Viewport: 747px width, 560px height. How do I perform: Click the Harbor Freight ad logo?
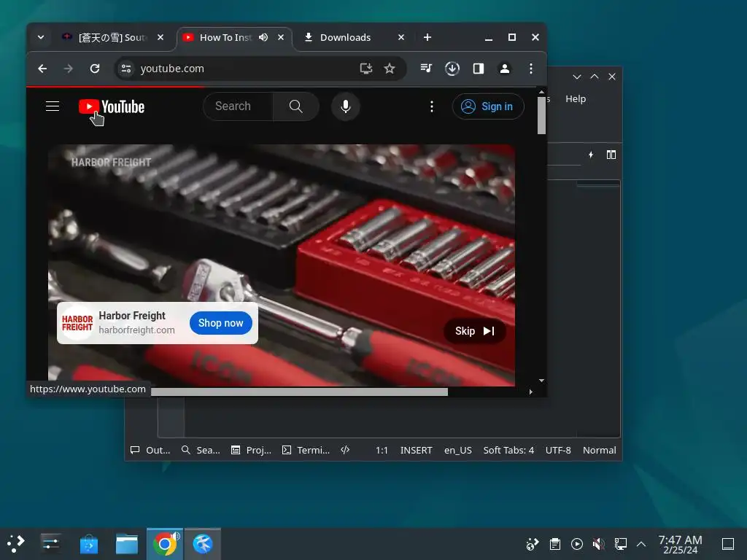pos(77,323)
